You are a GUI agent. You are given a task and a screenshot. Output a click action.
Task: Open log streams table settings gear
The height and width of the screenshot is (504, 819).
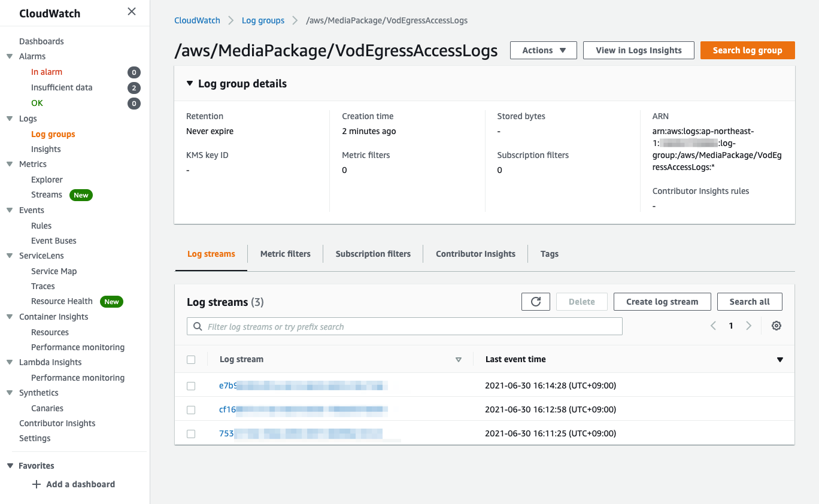[776, 326]
